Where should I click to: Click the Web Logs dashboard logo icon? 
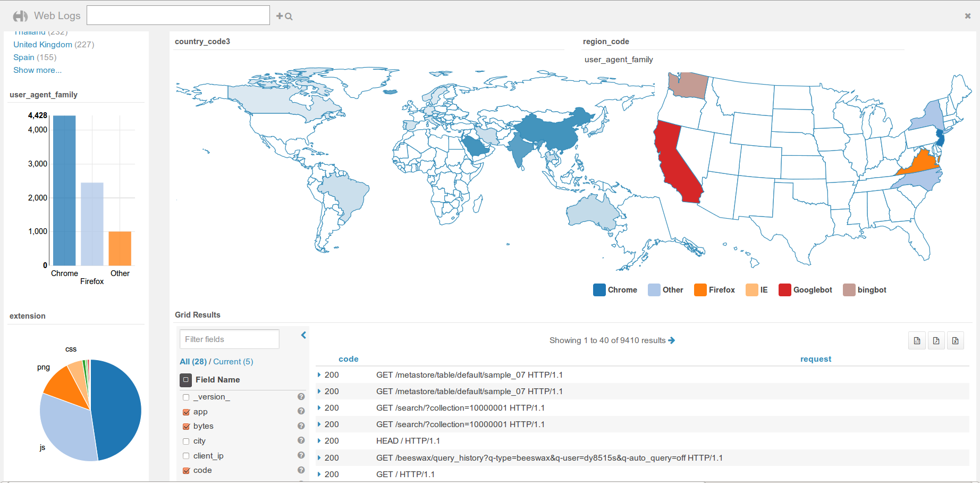[x=20, y=16]
